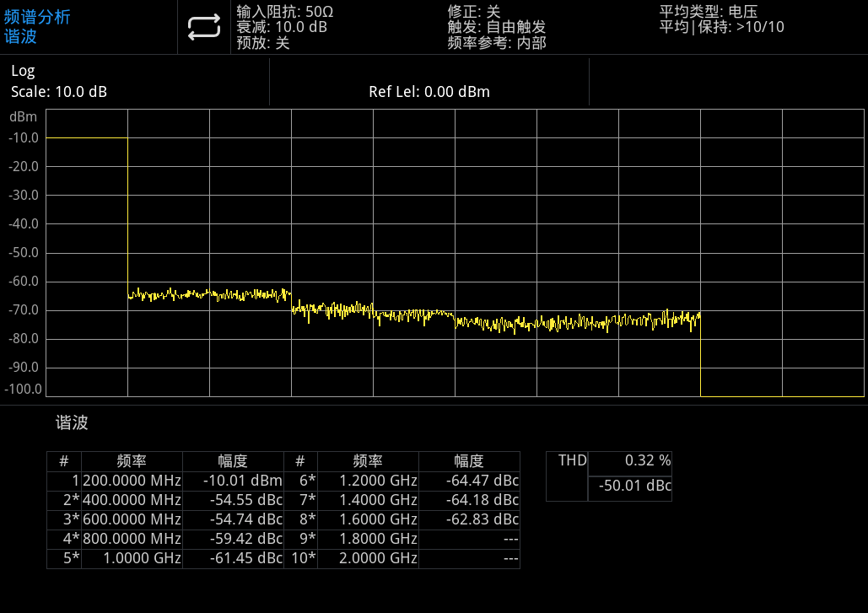Click the -50.01 dBc THD value

[635, 487]
